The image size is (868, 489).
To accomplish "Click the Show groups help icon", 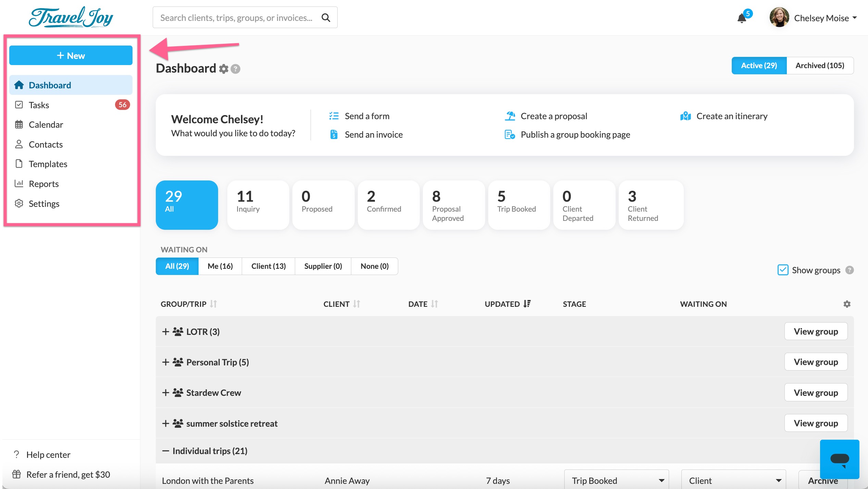I will click(850, 270).
